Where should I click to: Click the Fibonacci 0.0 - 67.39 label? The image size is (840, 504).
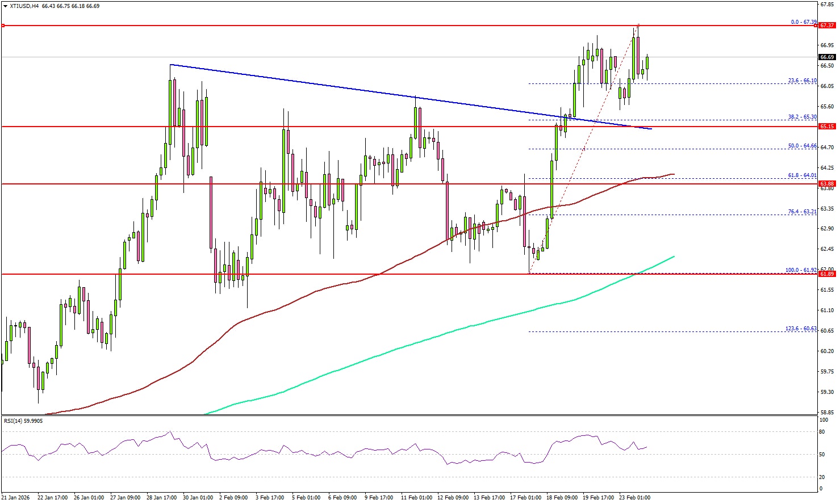coord(804,22)
